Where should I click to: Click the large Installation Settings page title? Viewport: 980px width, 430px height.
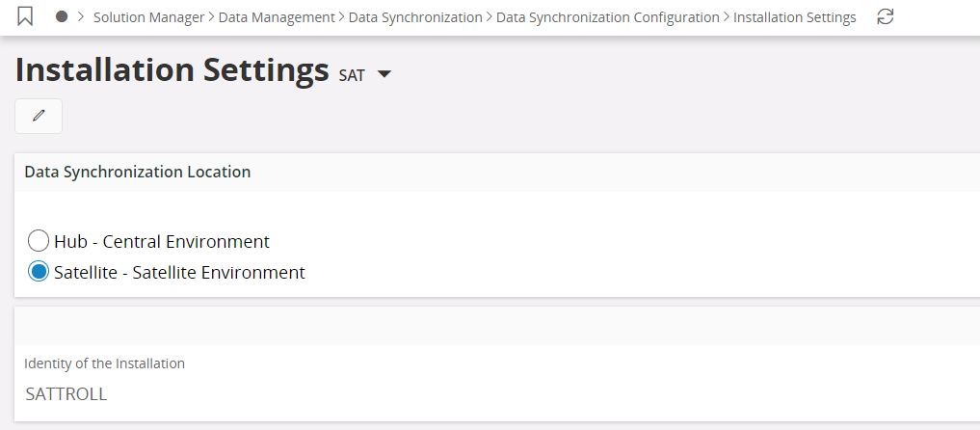[172, 70]
